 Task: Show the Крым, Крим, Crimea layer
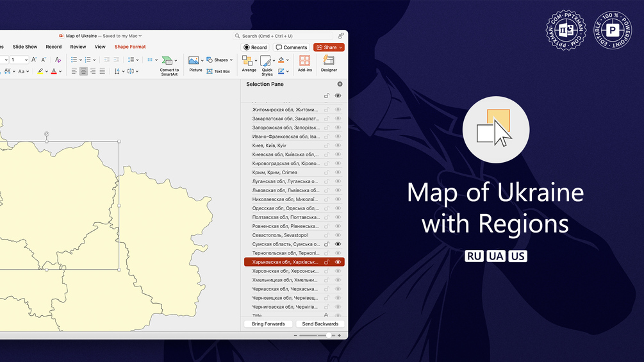tap(338, 172)
